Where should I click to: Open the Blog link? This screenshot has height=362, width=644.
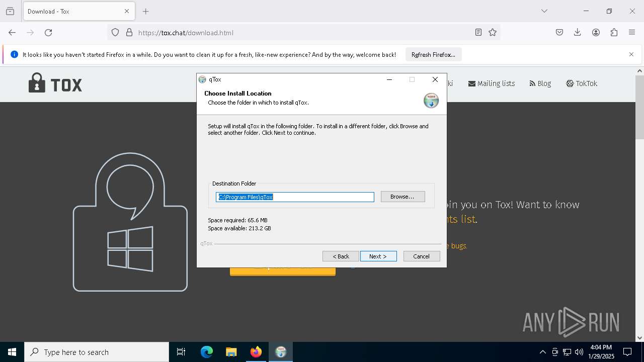tap(540, 83)
